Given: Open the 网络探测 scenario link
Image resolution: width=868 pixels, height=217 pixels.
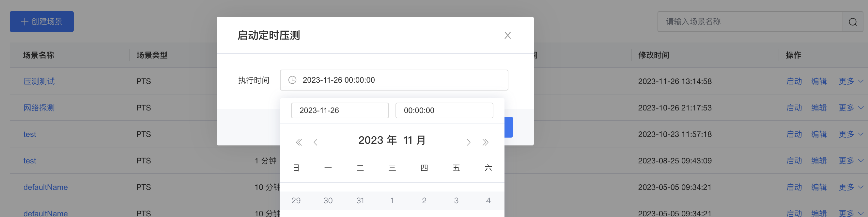Looking at the screenshot, I should (39, 108).
